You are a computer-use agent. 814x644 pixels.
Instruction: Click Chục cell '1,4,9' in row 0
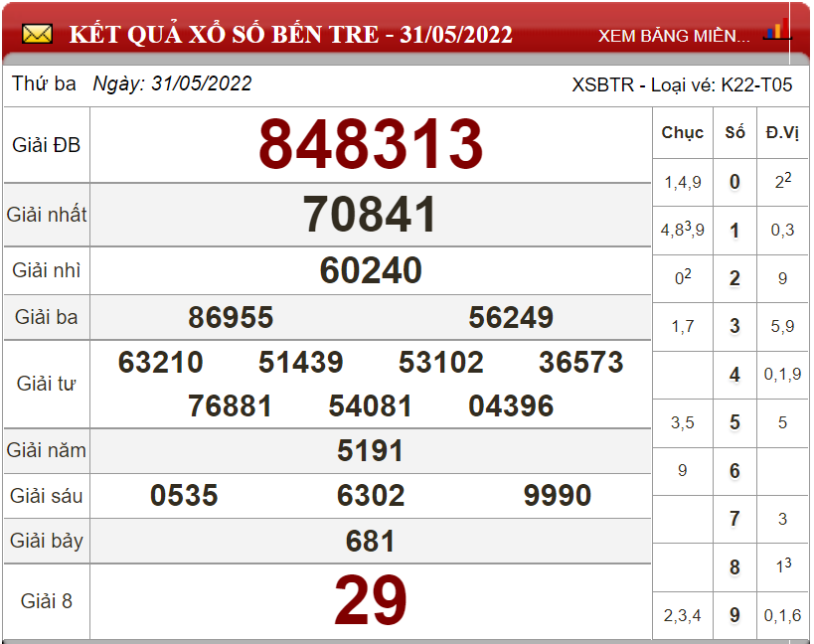point(683,182)
